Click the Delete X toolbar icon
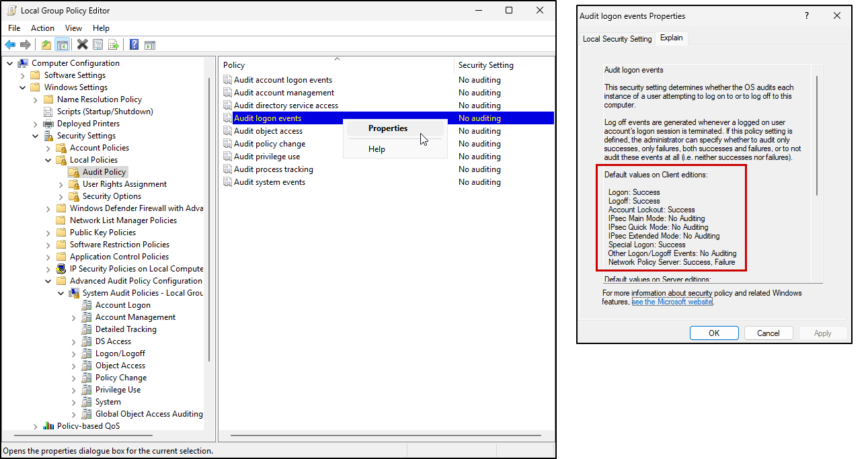868x459 pixels. [82, 45]
